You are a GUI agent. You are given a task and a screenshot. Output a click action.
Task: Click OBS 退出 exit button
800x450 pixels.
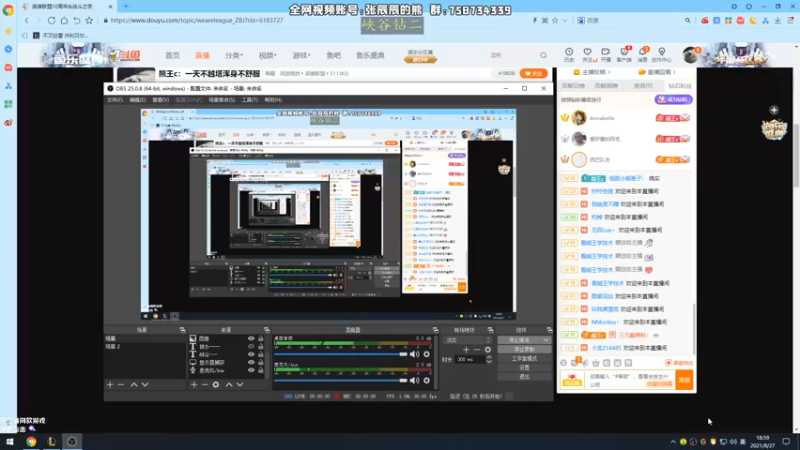(x=524, y=377)
